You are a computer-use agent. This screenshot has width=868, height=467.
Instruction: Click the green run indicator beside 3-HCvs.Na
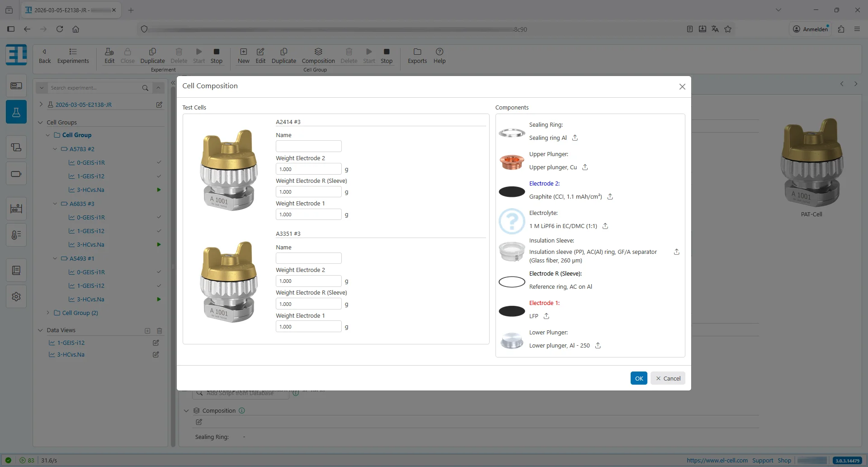point(159,190)
